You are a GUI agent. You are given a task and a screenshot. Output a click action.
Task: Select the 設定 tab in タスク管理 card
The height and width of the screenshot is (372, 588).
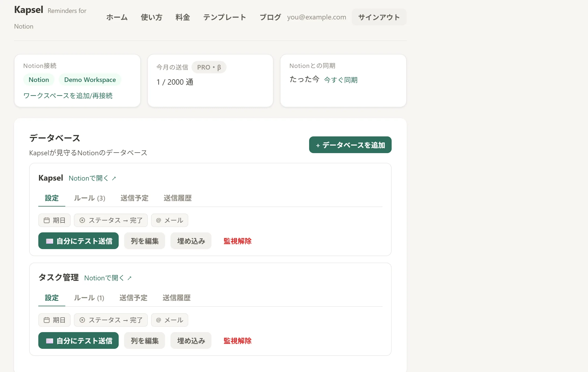[x=52, y=298]
